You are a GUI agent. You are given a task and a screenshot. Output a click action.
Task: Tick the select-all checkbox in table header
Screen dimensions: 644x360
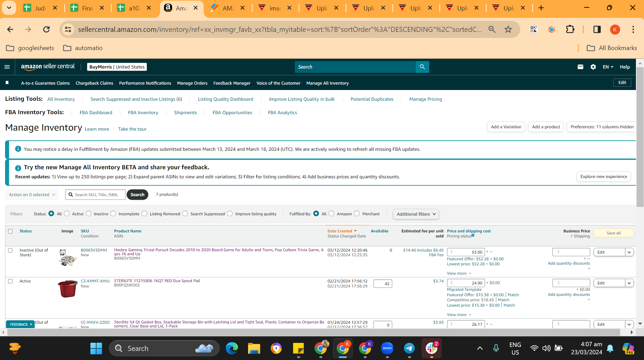10,231
